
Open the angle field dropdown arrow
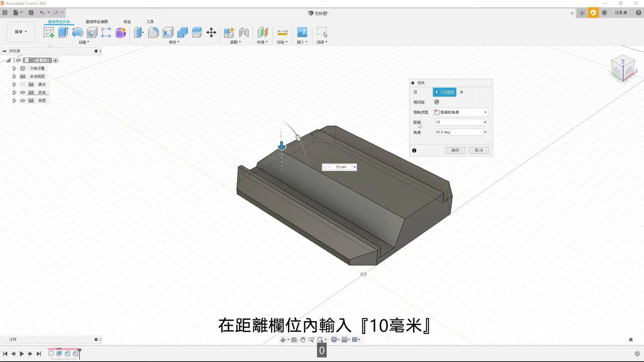pyautogui.click(x=485, y=132)
